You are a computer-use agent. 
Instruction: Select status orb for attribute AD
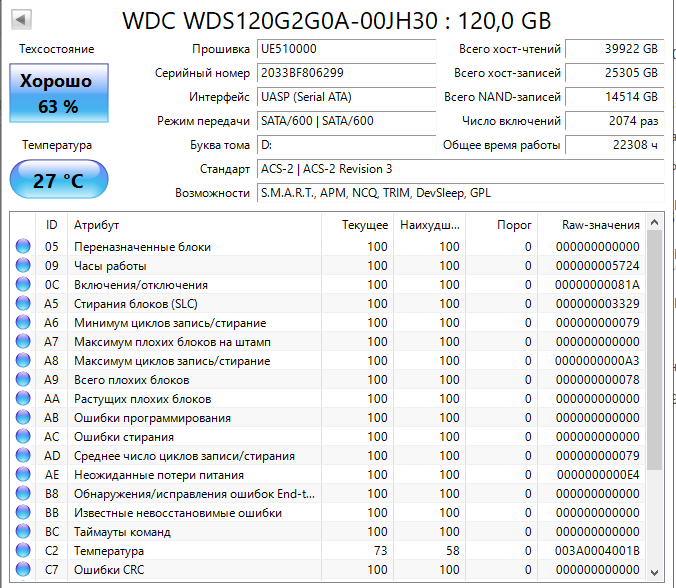pyautogui.click(x=23, y=455)
